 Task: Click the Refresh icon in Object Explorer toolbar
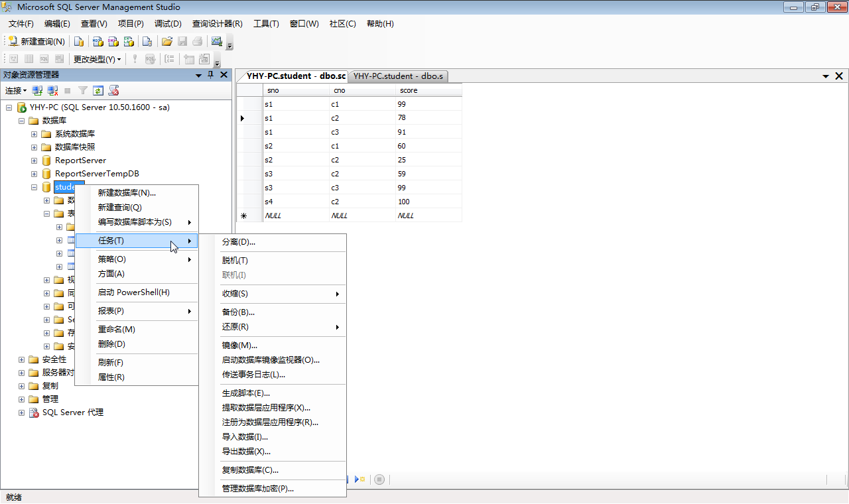(98, 91)
